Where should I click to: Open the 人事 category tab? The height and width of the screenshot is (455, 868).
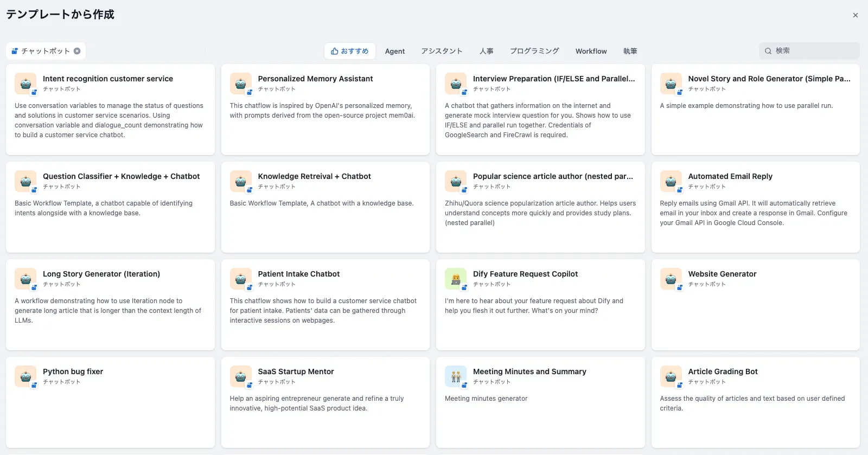pos(487,51)
